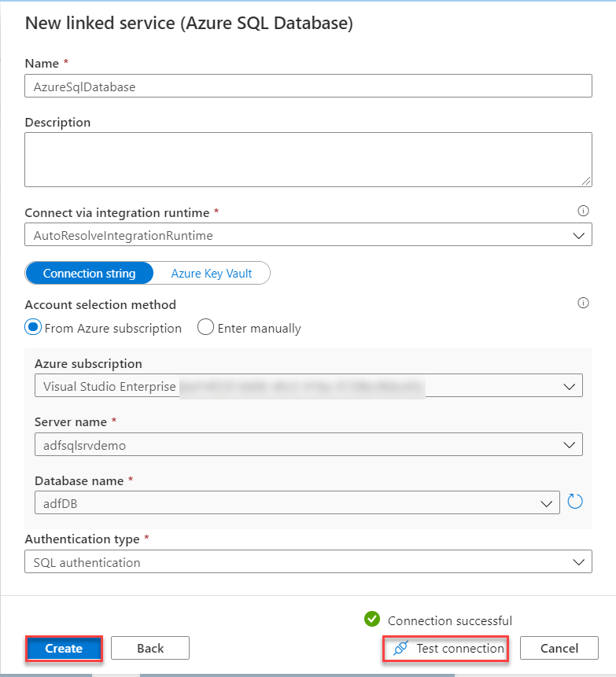
Task: Open the Authentication type dropdown
Action: 581,561
